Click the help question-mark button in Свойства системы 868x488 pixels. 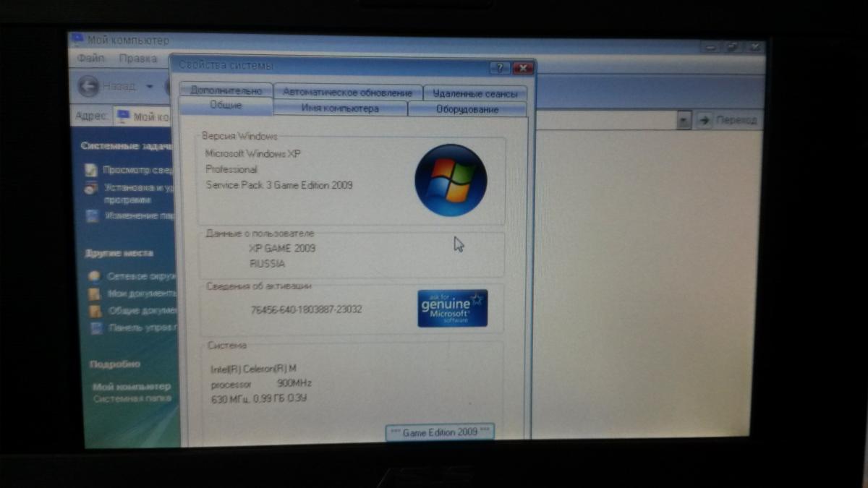point(500,68)
